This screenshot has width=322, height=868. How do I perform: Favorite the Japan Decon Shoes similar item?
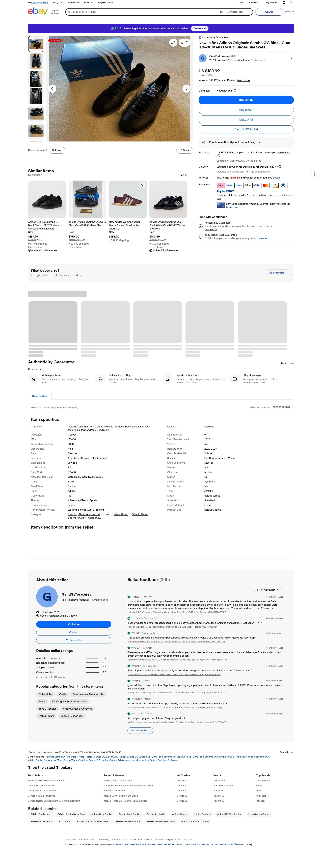143,185
